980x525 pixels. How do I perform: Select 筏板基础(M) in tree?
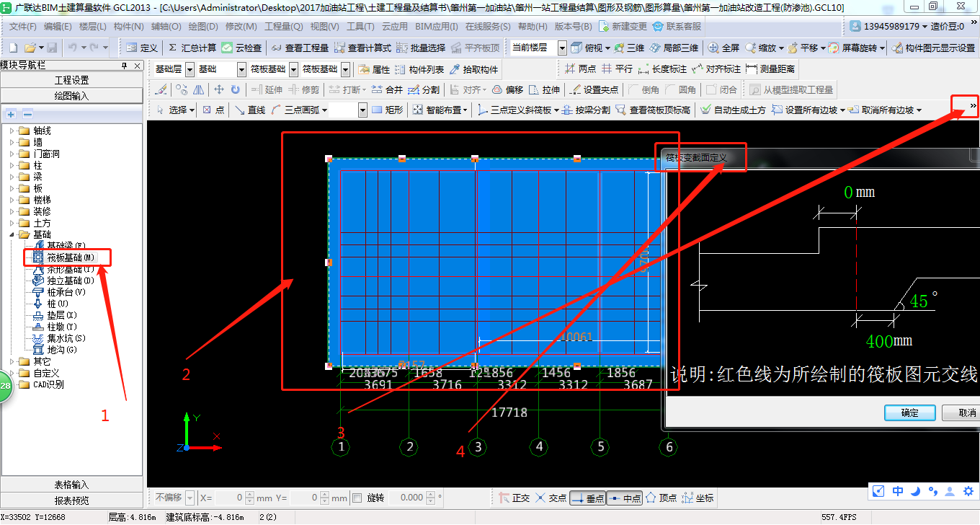[70, 257]
